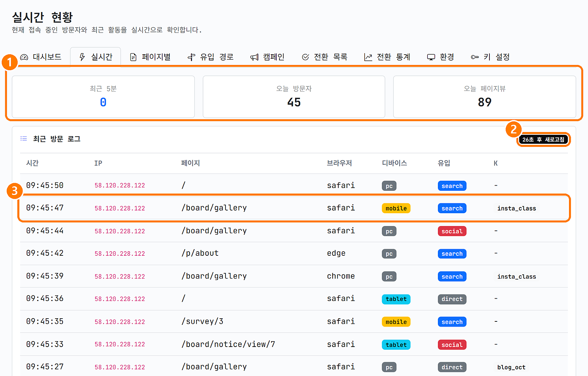The width and height of the screenshot is (588, 376).
Task: Click the social badge in the 09:45:33 row
Action: [x=452, y=345]
